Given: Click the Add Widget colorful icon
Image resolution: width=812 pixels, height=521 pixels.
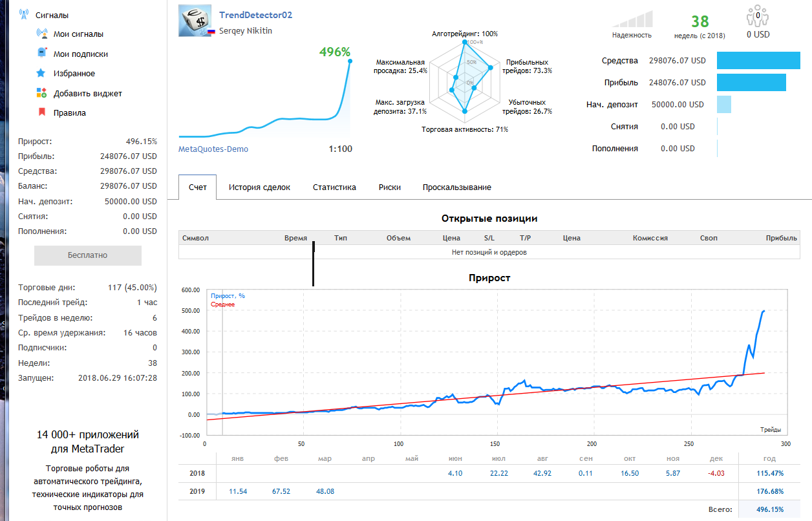Looking at the screenshot, I should pyautogui.click(x=41, y=93).
